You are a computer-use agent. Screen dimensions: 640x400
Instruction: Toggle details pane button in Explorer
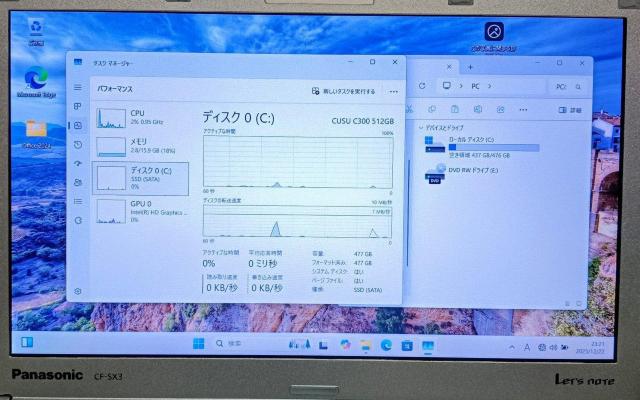click(x=569, y=110)
